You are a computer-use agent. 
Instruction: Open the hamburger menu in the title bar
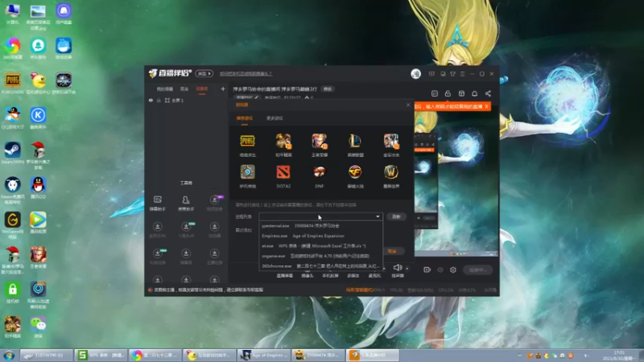pyautogui.click(x=462, y=74)
